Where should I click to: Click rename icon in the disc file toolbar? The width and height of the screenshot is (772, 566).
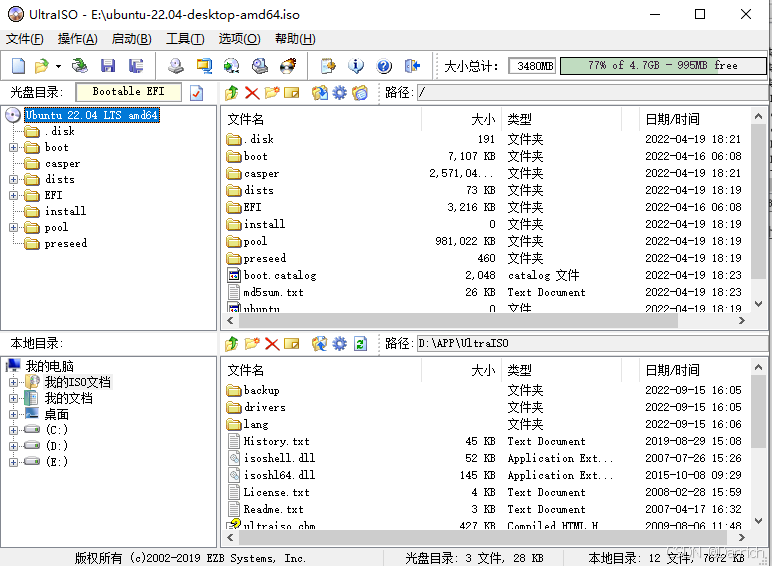coord(291,93)
